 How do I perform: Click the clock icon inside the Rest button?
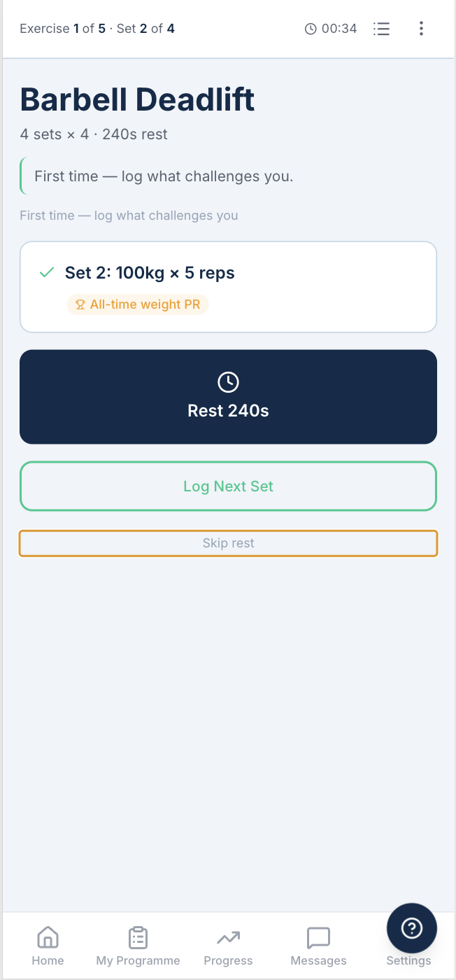coord(228,382)
